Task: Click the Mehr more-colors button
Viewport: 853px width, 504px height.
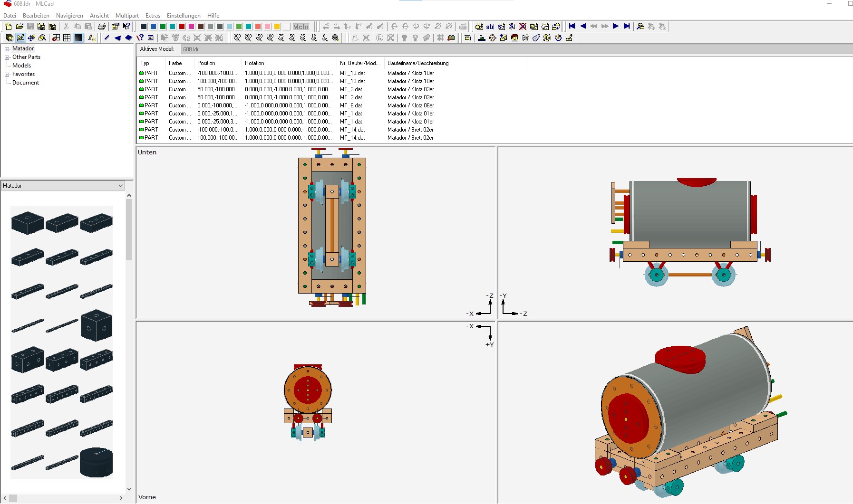Action: point(300,27)
